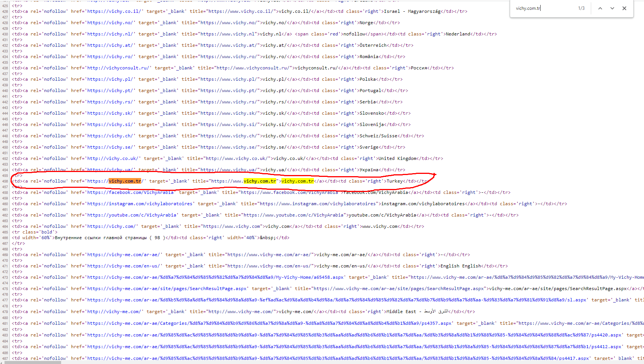Click the cell text 'Україна'

(x=369, y=170)
